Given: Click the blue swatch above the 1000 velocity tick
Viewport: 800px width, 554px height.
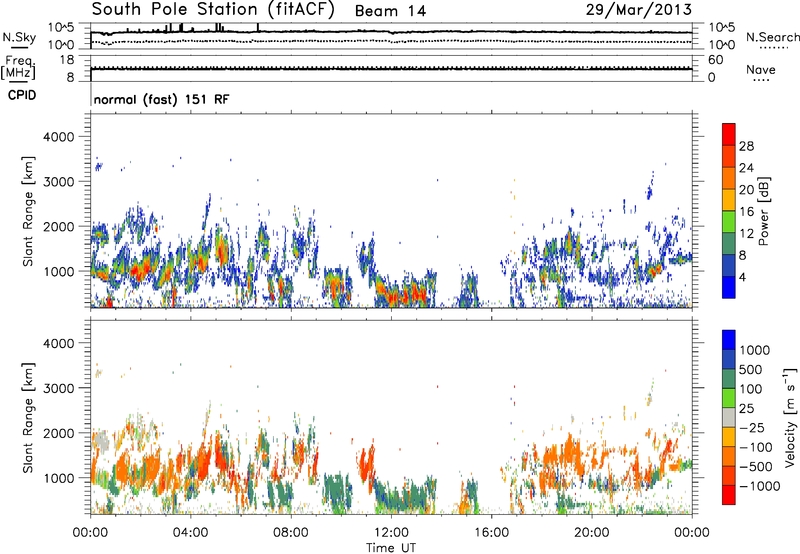Looking at the screenshot, I should point(729,340).
